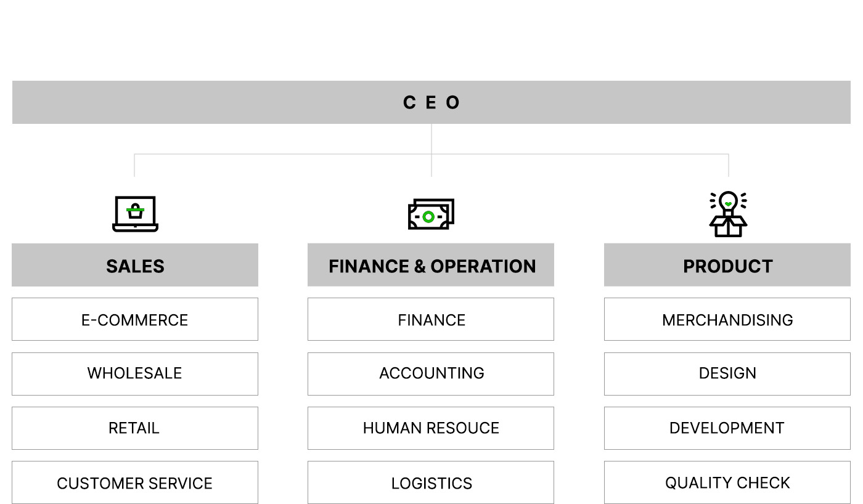Select the FINANCE & OPERATION header
Image resolution: width=863 pixels, height=504 pixels.
[431, 266]
